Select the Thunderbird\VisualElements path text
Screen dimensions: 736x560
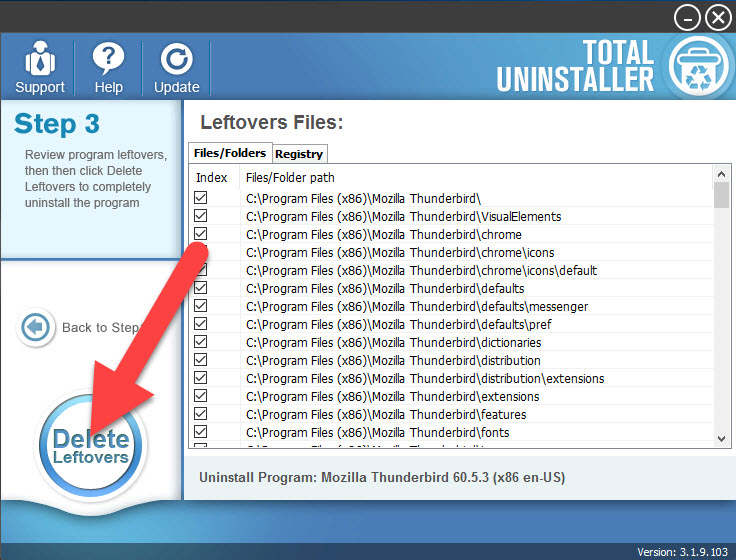(x=404, y=216)
